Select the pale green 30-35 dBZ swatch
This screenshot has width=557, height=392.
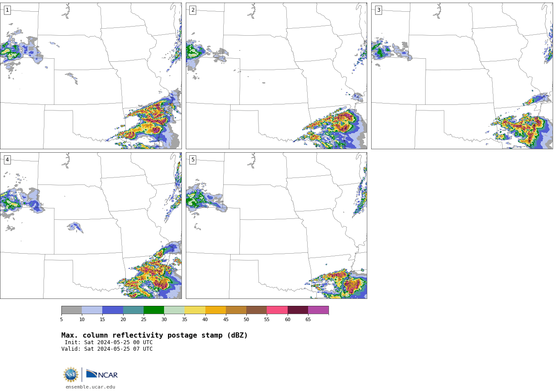tap(174, 310)
